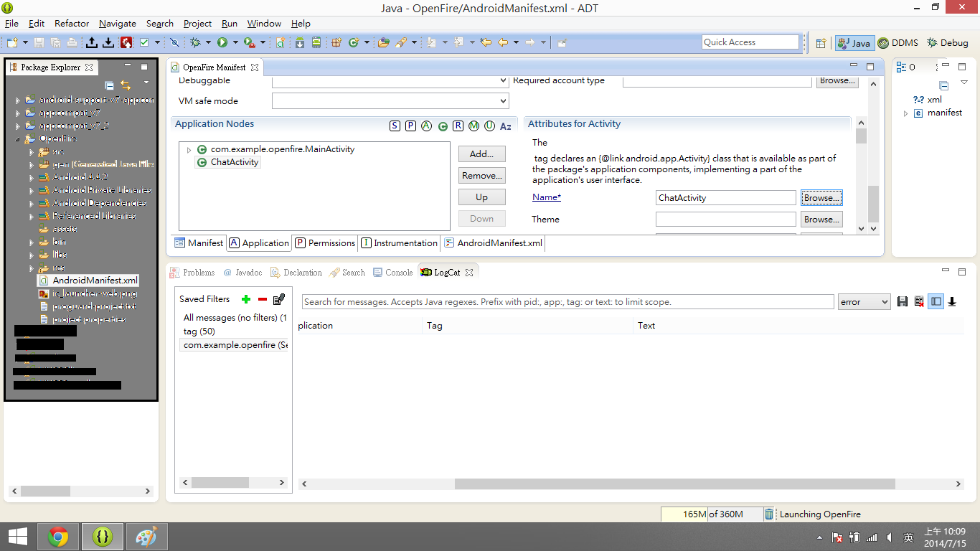Viewport: 980px width, 551px height.
Task: Click the Remove... button
Action: coord(481,175)
